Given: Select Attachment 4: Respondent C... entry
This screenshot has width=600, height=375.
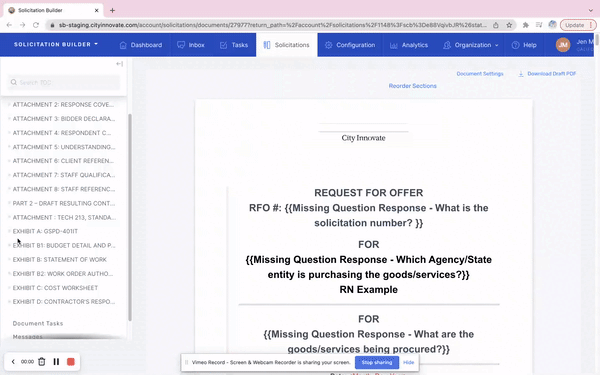Looking at the screenshot, I should [62, 133].
